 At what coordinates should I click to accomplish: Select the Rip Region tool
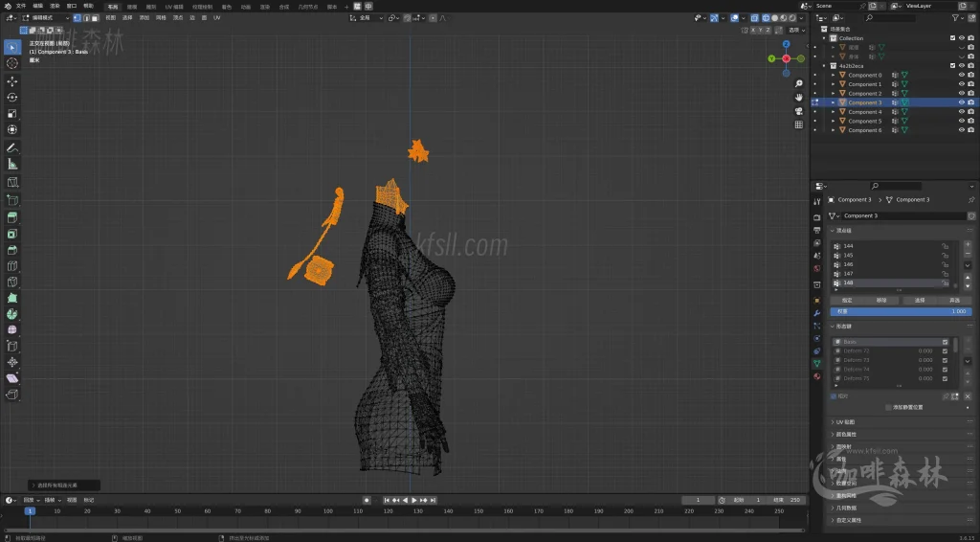click(x=11, y=395)
